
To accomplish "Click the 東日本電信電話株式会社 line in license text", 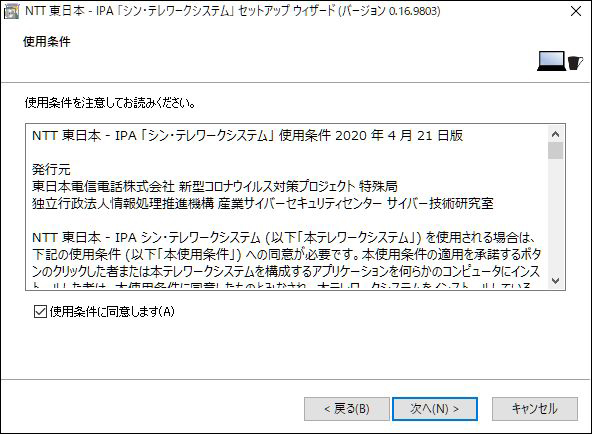I will pos(215,186).
